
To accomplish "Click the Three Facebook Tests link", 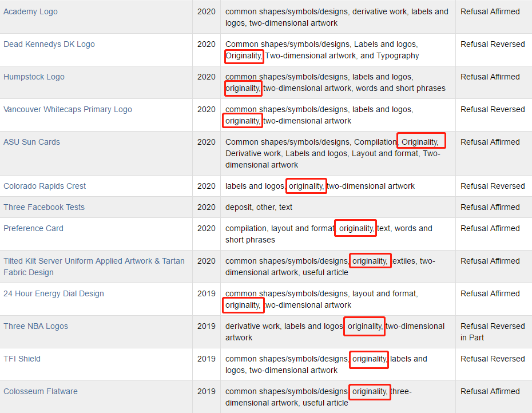I will pos(44,207).
